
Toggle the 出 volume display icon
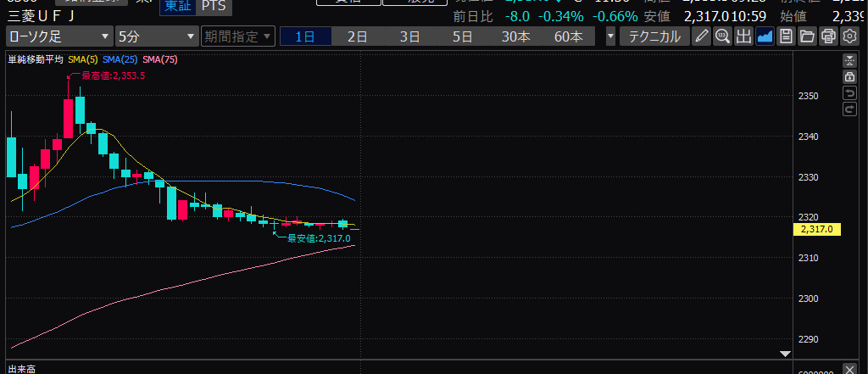pos(743,36)
